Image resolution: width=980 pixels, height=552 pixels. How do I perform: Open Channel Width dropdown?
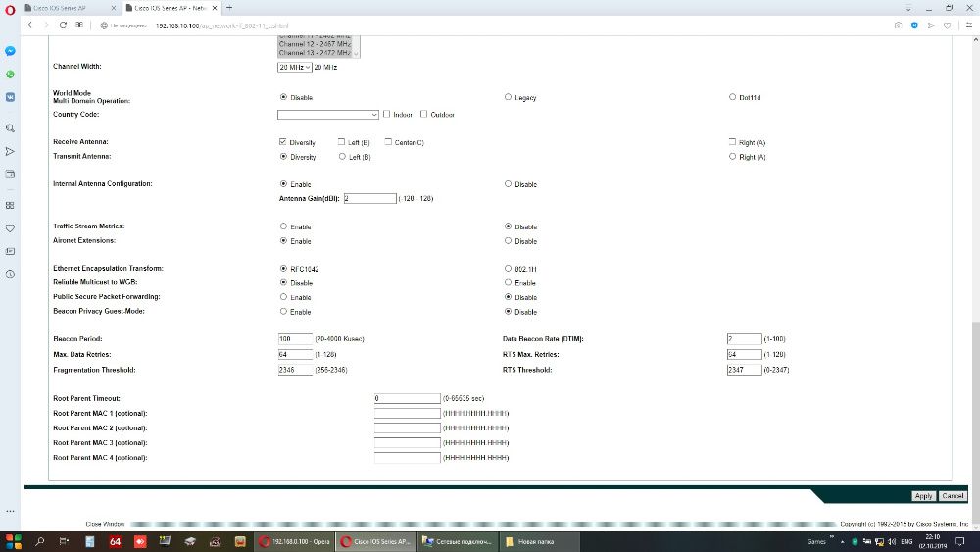[x=294, y=67]
